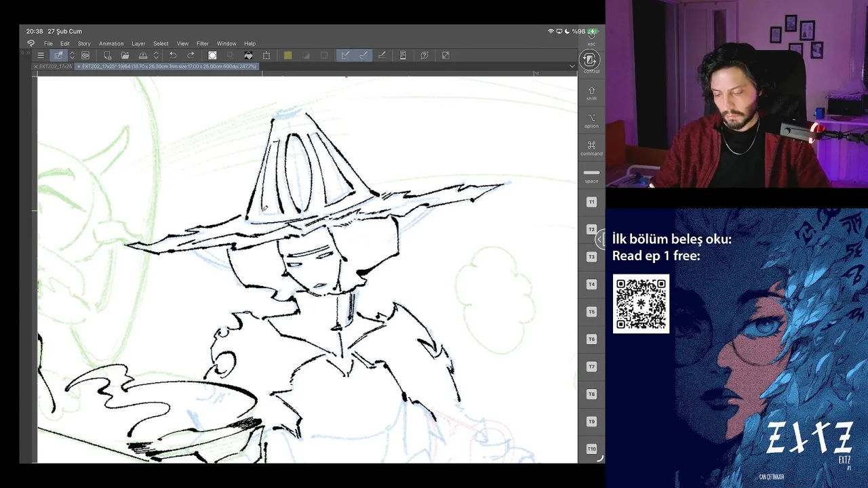The width and height of the screenshot is (868, 488).
Task: Close the EXTZ02_17x25 tab
Action: (36, 66)
